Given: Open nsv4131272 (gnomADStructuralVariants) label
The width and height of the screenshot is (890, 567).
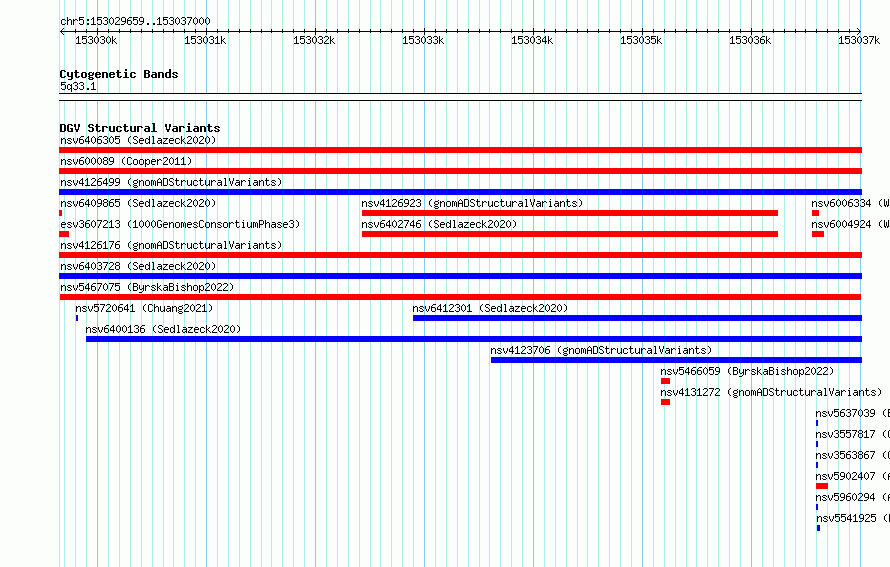Looking at the screenshot, I should [771, 392].
